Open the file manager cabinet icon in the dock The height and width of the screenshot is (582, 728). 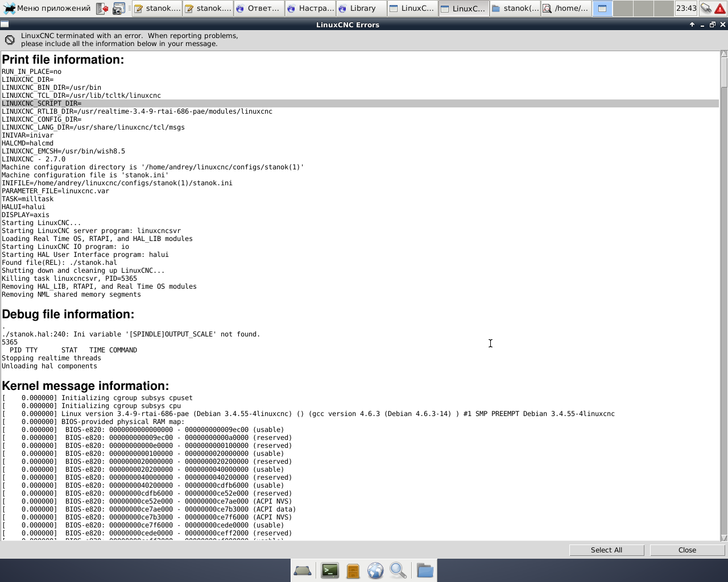353,570
